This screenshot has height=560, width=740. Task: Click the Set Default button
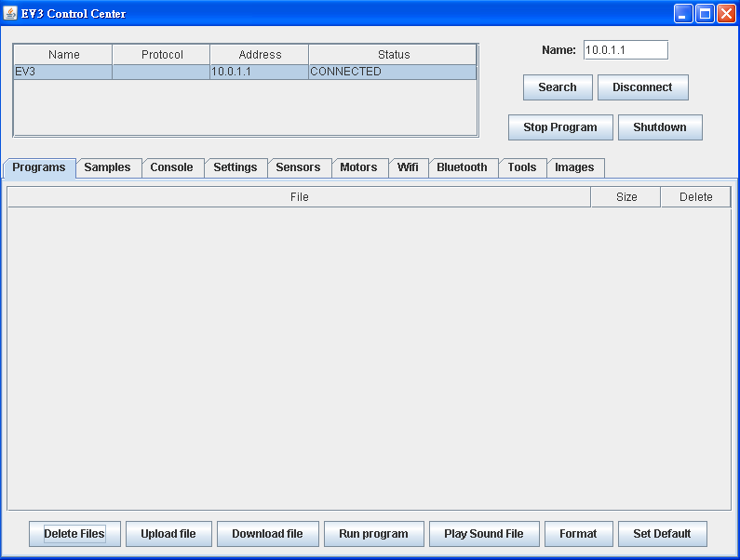pyautogui.click(x=662, y=534)
